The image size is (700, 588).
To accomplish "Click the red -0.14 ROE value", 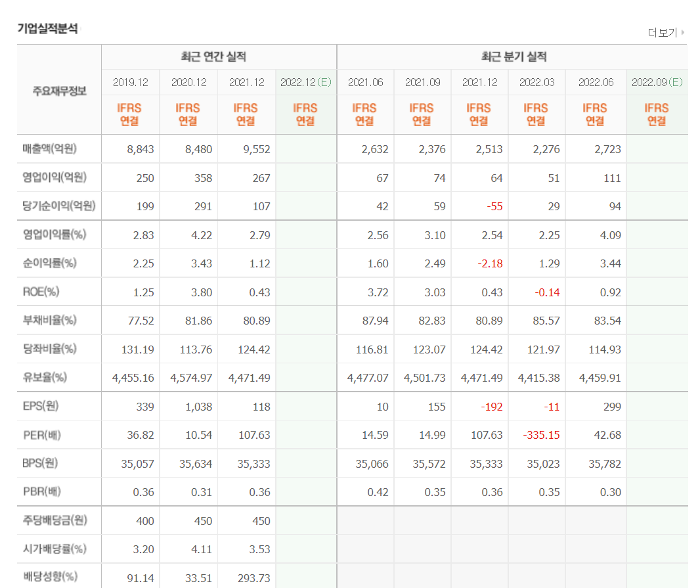I will pyautogui.click(x=547, y=292).
